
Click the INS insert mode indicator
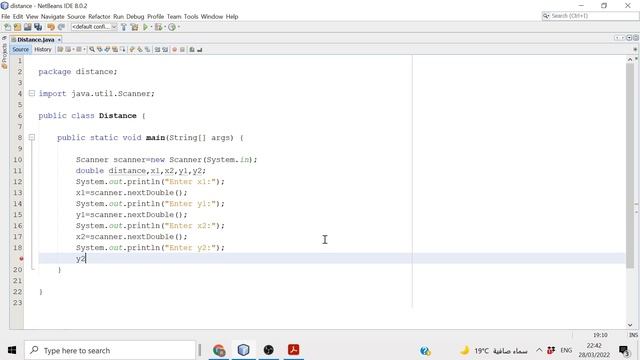point(633,335)
